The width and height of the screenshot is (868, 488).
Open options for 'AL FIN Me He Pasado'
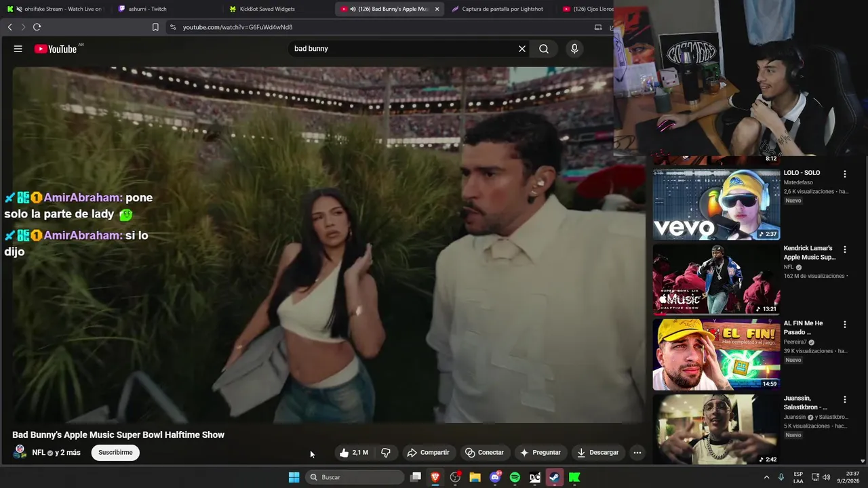pyautogui.click(x=845, y=325)
